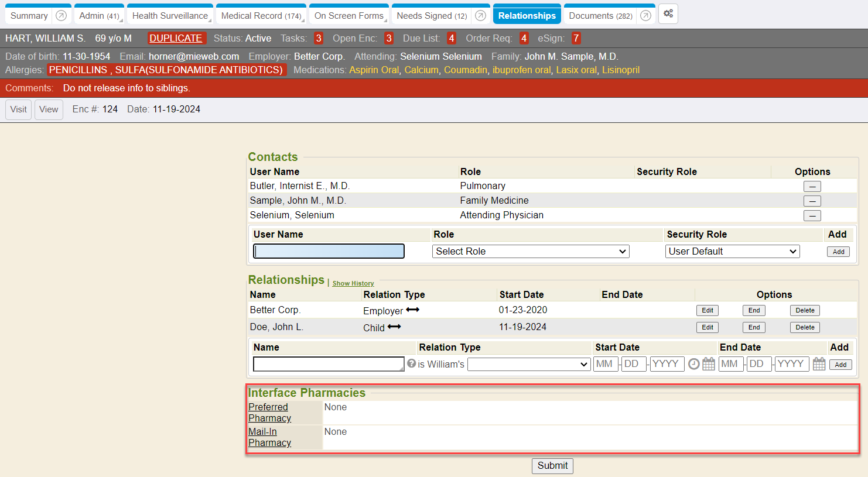Open the Select Role dropdown
Screen dimensions: 868x477
(531, 252)
